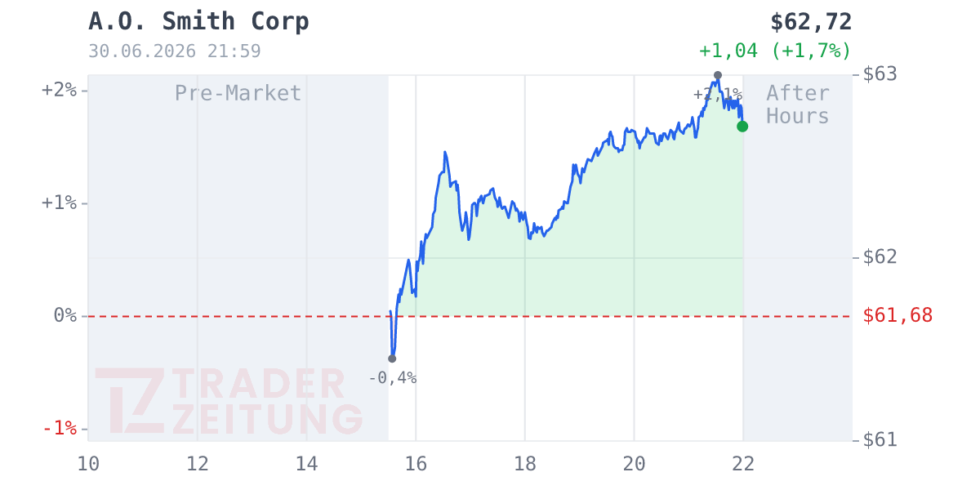This screenshot has width=980, height=490.
Task: Click the 22 hour x-axis tick
Action: pos(743,464)
